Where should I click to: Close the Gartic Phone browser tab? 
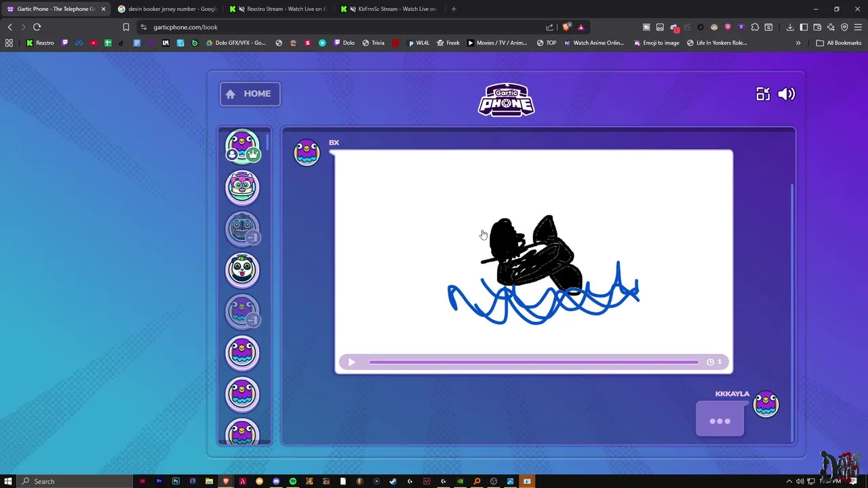(x=103, y=9)
